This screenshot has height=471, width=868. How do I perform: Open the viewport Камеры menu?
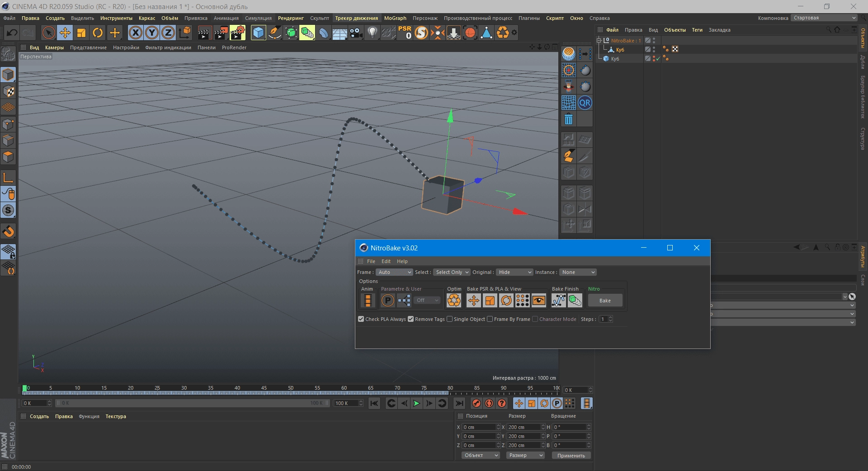pyautogui.click(x=54, y=47)
